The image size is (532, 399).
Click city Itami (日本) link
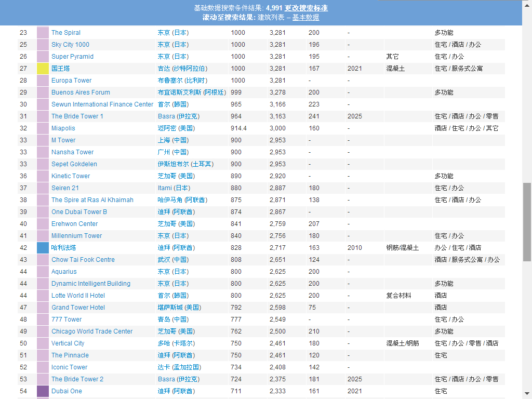coord(174,188)
